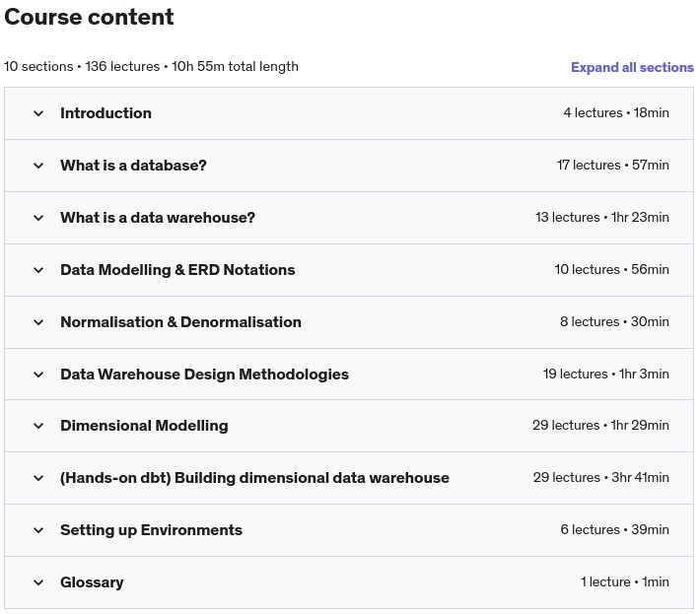Click the Dimensional Modelling section title
This screenshot has width=700, height=614.
[x=144, y=426]
